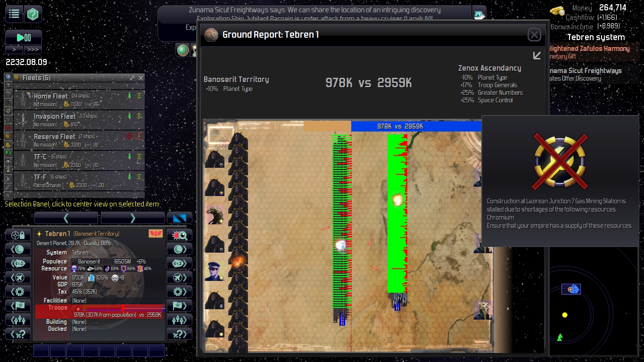Click the Cashflow (+1,166) value

click(x=608, y=17)
